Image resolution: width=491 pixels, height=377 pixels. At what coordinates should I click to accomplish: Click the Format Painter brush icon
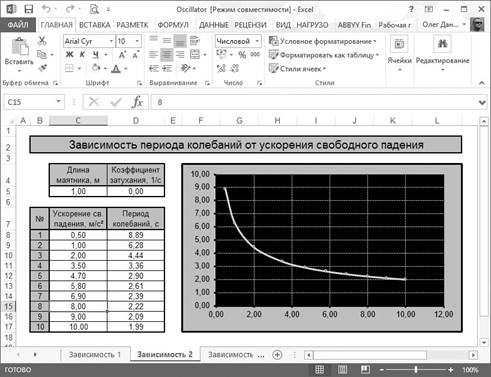point(42,68)
